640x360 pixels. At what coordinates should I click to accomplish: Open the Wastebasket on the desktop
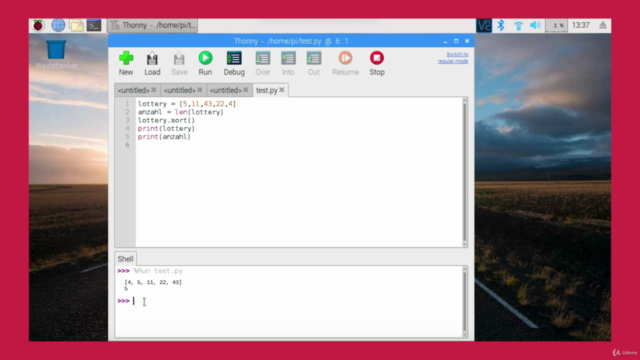point(56,55)
